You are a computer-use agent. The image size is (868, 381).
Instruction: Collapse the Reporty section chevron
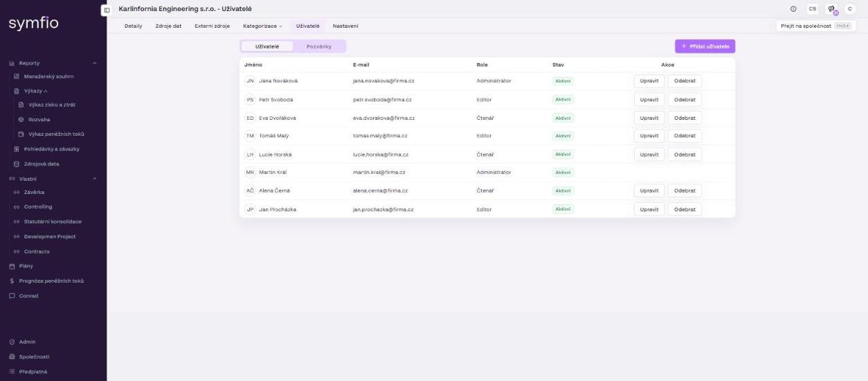(95, 63)
